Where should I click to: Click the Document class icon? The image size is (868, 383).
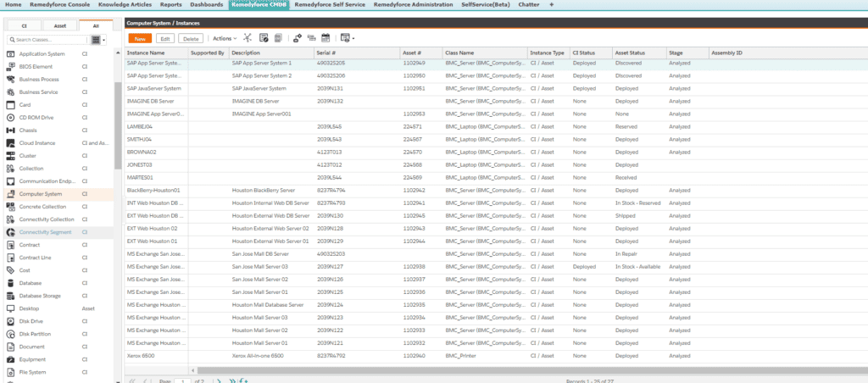[x=10, y=347]
